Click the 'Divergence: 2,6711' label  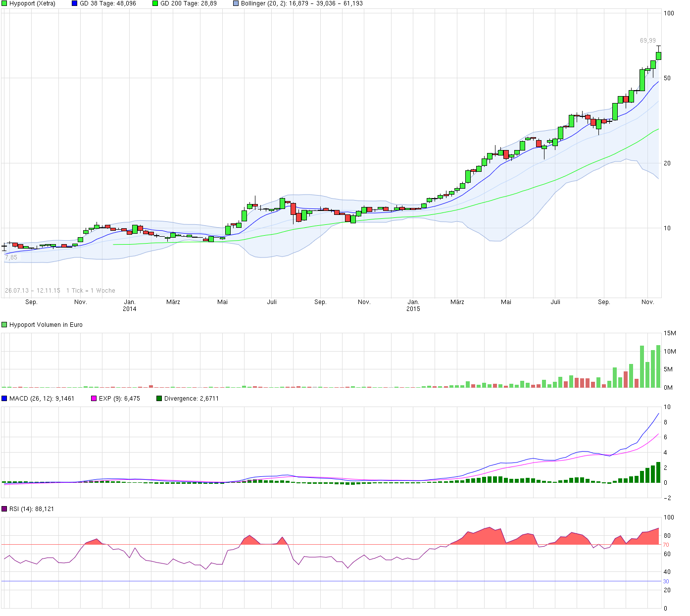[x=192, y=399]
